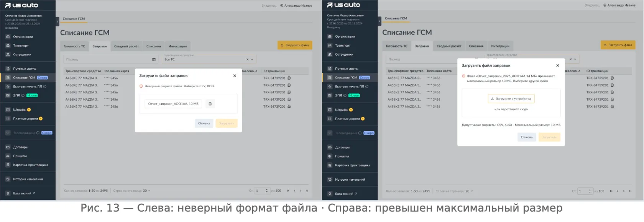The image size is (644, 222).
Task: Delete attached file with trash icon in left dialog
Action: (210, 104)
